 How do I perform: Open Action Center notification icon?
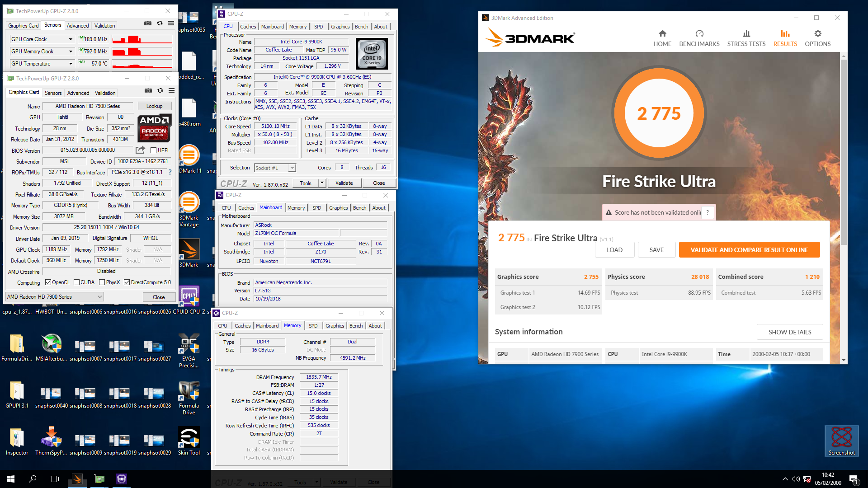click(854, 479)
